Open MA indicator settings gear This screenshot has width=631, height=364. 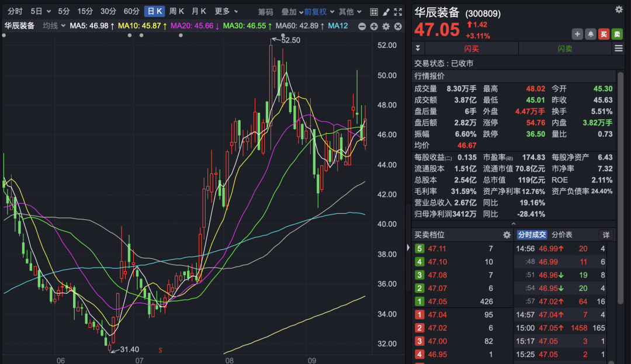(386, 26)
